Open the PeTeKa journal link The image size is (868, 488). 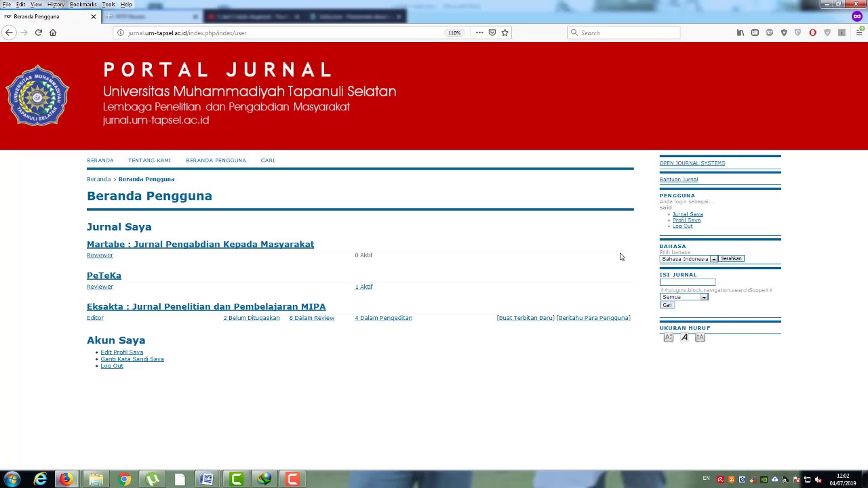tap(104, 275)
